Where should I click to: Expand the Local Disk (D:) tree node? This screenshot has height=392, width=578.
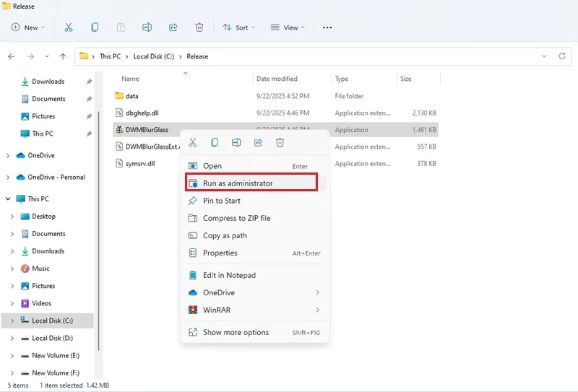coord(12,338)
